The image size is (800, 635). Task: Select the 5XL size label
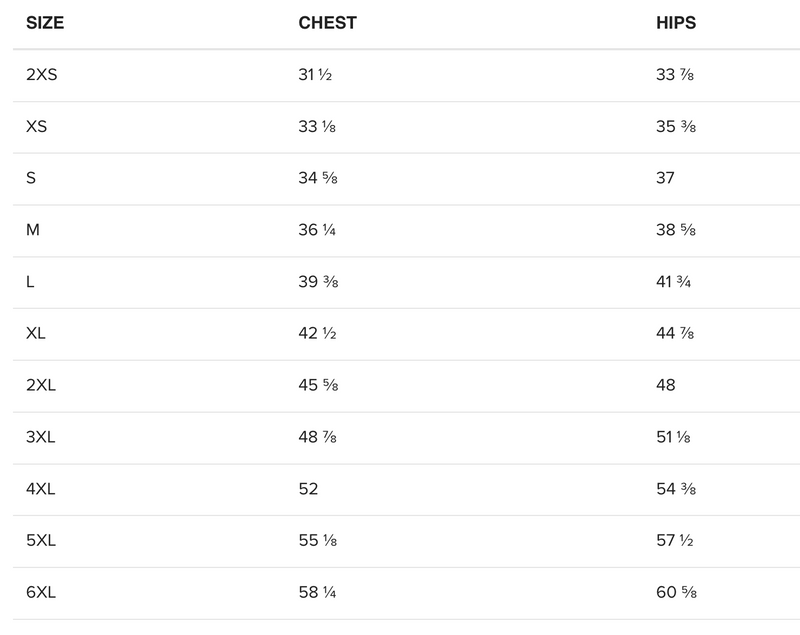coord(43,541)
